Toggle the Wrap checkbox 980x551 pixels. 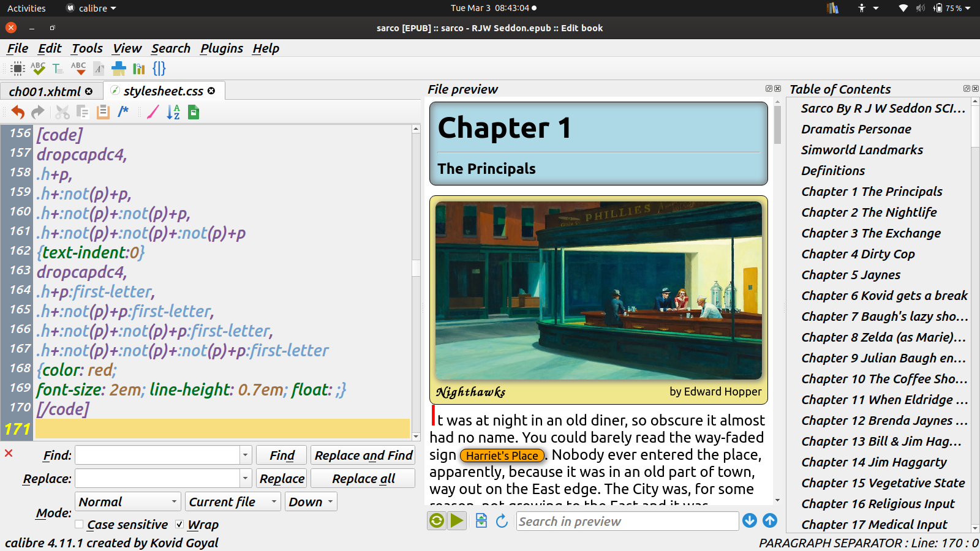179,524
